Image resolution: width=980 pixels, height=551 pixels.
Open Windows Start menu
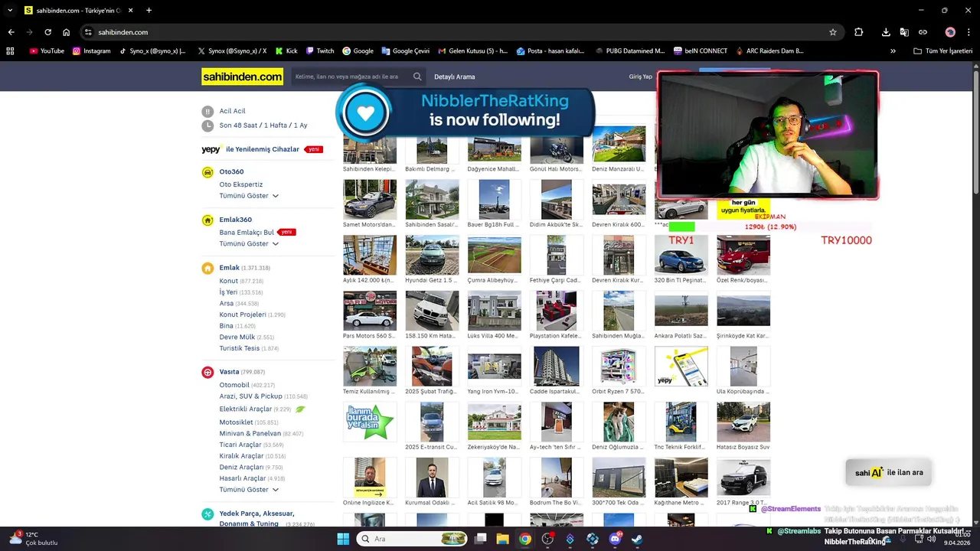click(342, 539)
